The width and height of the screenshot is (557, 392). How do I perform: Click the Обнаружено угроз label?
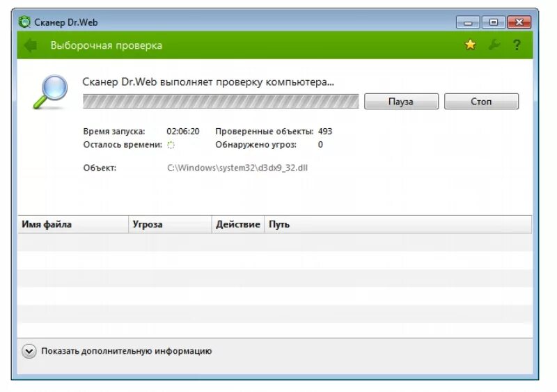click(256, 145)
